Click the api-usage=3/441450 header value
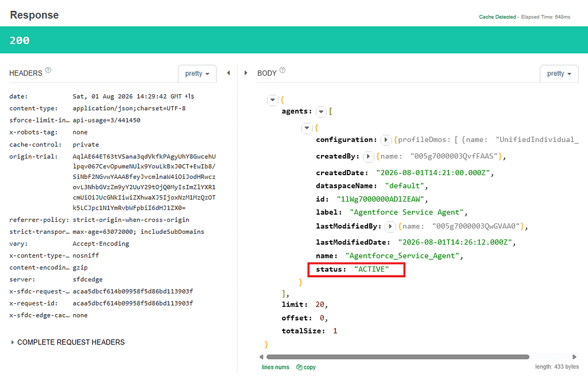Image resolution: width=588 pixels, height=383 pixels. (106, 121)
